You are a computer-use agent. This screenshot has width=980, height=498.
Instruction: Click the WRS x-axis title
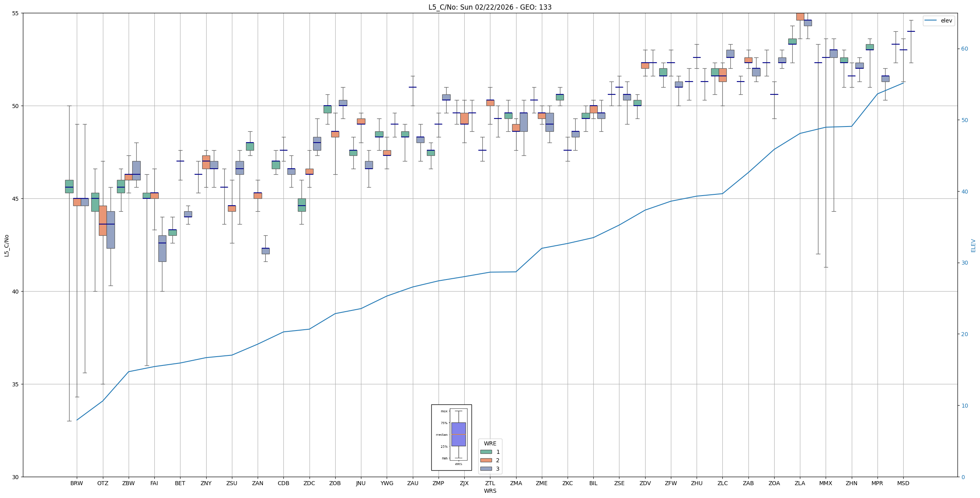pyautogui.click(x=490, y=491)
